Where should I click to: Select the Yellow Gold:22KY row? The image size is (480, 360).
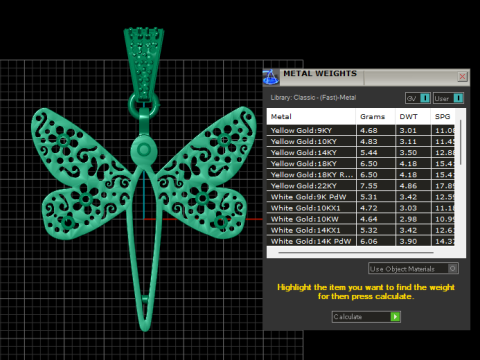[x=361, y=186]
